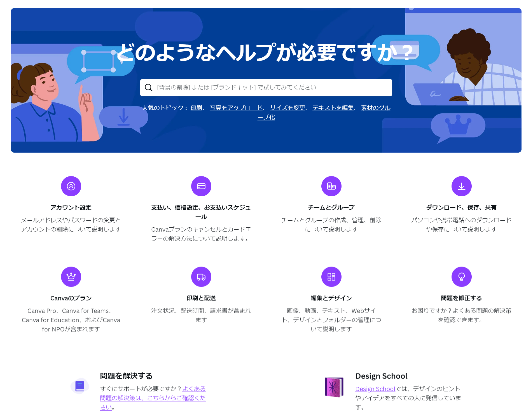Follow the よくある問題の解決策 link
This screenshot has height=420, width=526.
153,398
